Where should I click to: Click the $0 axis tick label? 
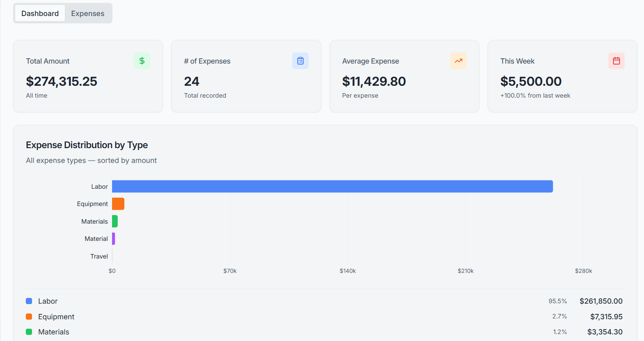tap(112, 271)
